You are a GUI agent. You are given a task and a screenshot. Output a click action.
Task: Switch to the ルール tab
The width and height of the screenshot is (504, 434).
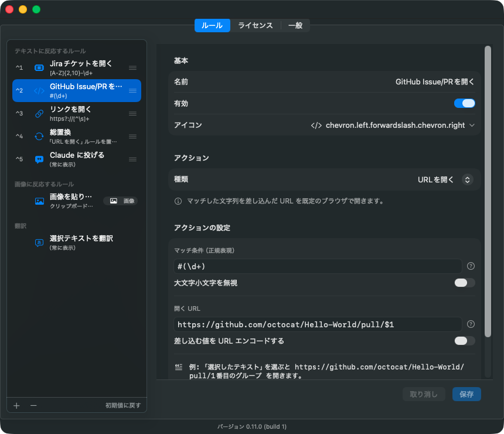(x=212, y=25)
